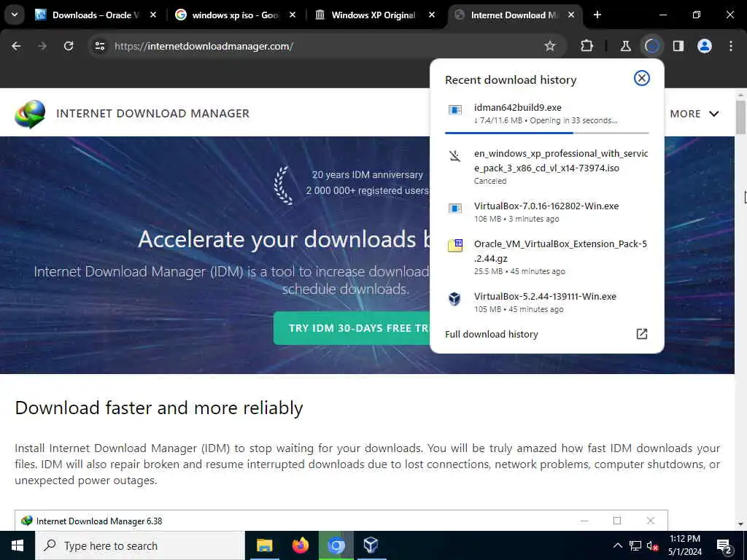Click the muted volume tray icon
This screenshot has width=747, height=560.
(653, 545)
